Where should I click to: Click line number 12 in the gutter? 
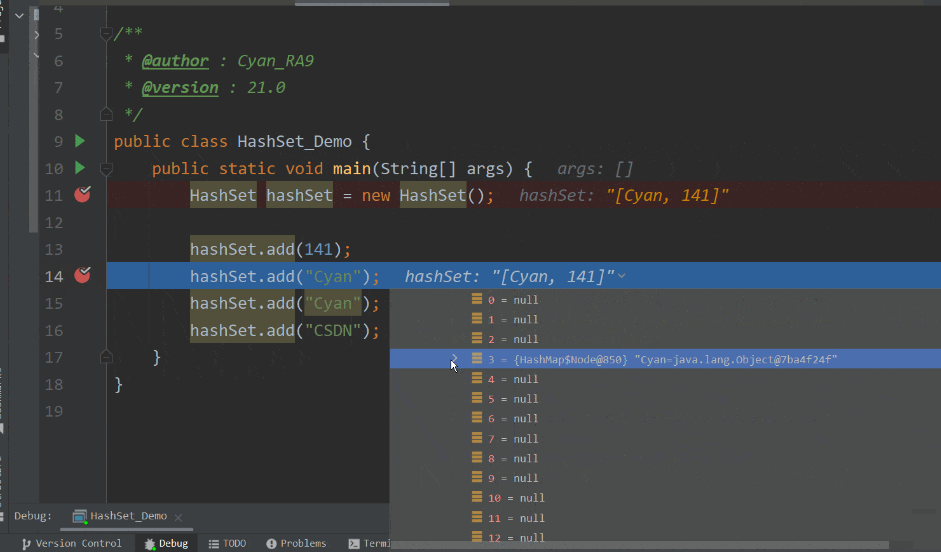click(54, 223)
